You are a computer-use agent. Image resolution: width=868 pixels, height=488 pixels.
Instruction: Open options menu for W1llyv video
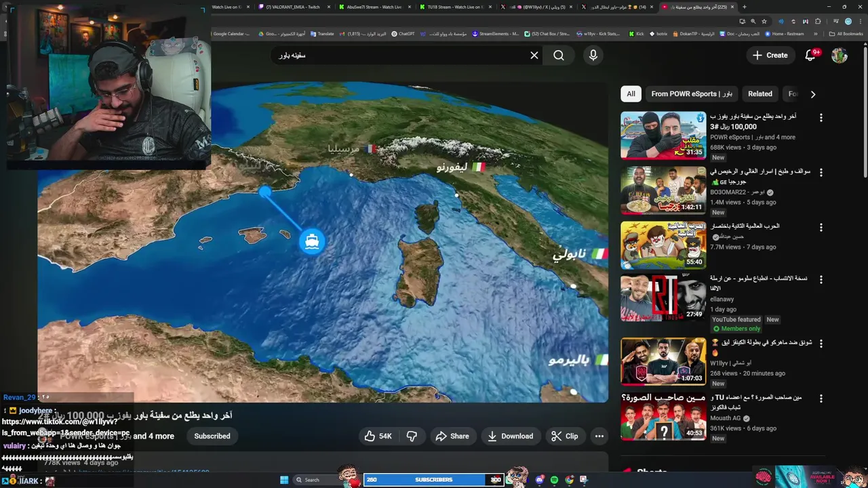(x=821, y=344)
